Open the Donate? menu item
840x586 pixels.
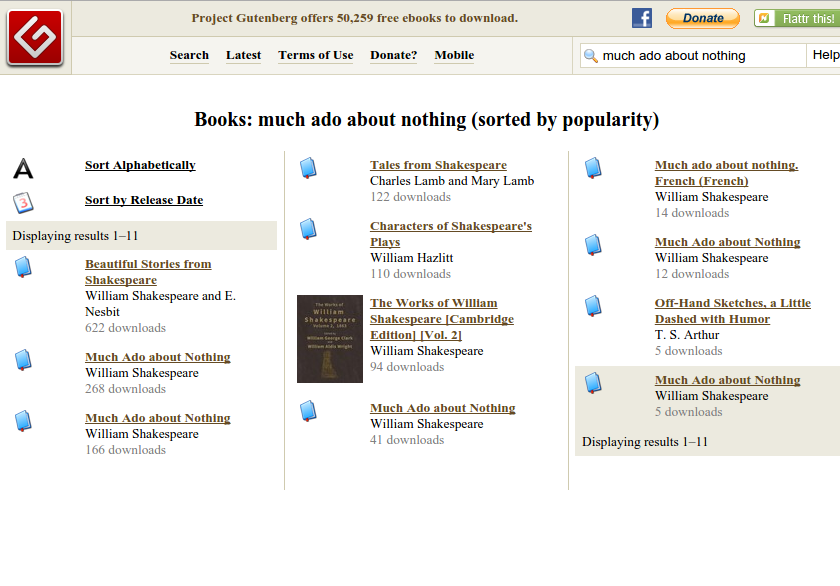pos(394,55)
